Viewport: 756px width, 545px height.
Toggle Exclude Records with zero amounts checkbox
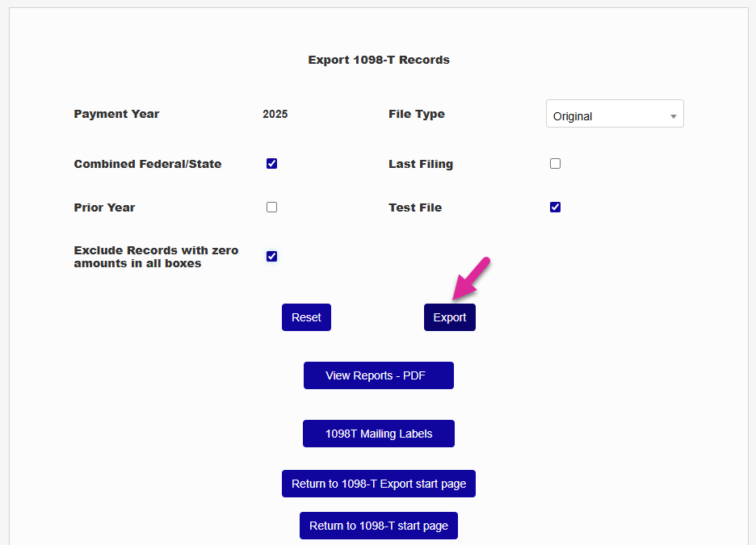point(272,257)
